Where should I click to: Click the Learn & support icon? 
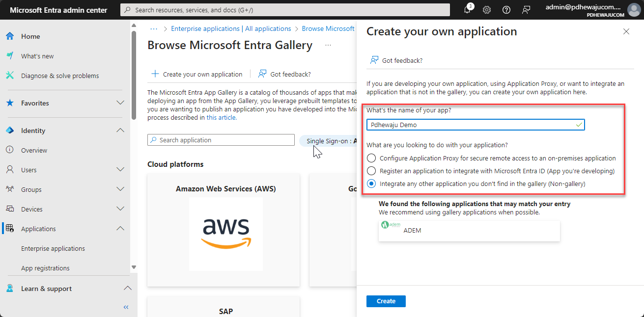[x=10, y=289]
